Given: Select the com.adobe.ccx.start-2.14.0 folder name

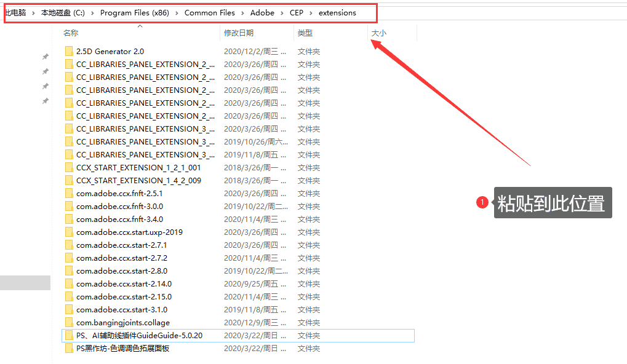Looking at the screenshot, I should [x=124, y=283].
